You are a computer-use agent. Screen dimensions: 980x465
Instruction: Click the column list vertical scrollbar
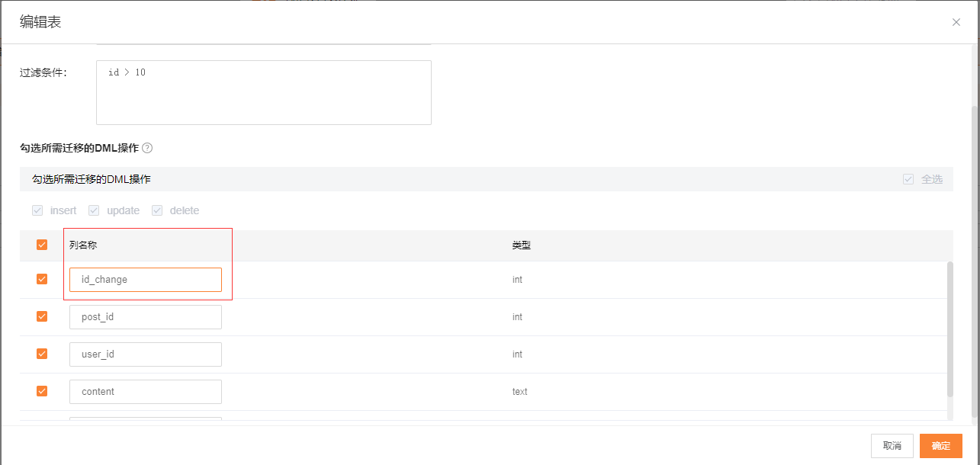tap(949, 328)
